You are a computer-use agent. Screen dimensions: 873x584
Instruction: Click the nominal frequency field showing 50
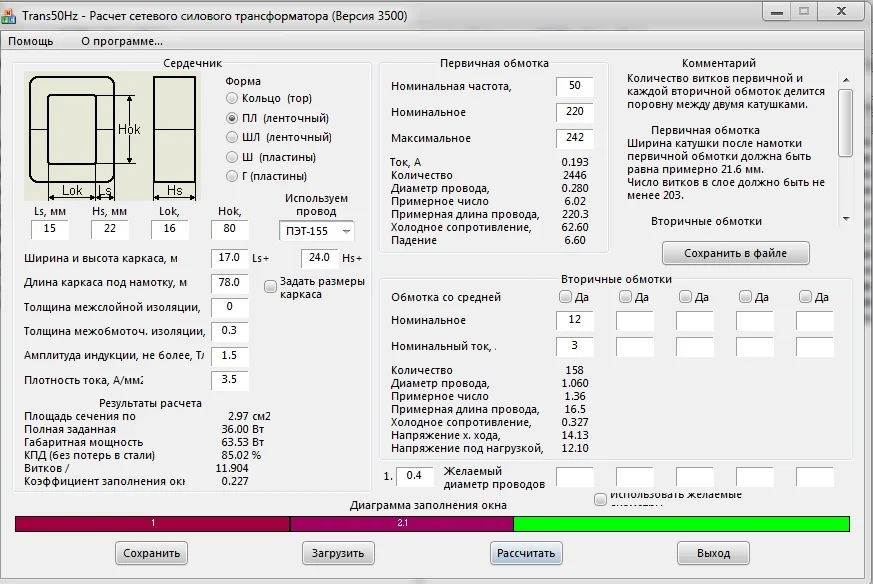[x=574, y=87]
